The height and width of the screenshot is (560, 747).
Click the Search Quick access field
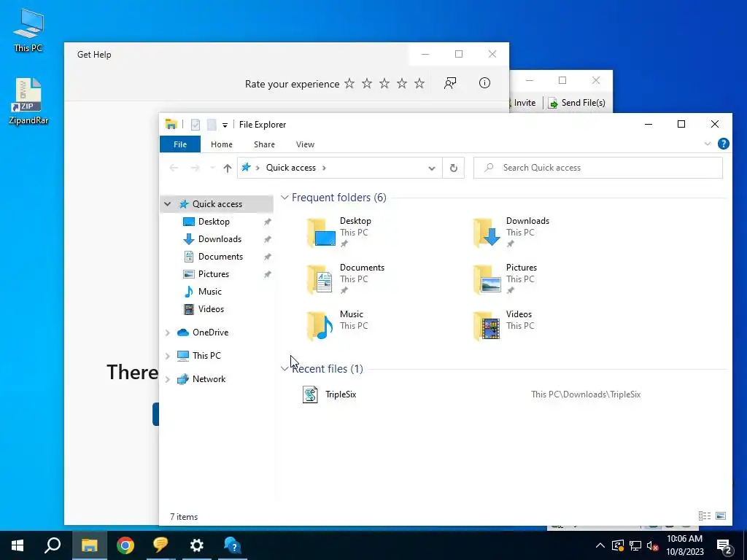click(598, 168)
